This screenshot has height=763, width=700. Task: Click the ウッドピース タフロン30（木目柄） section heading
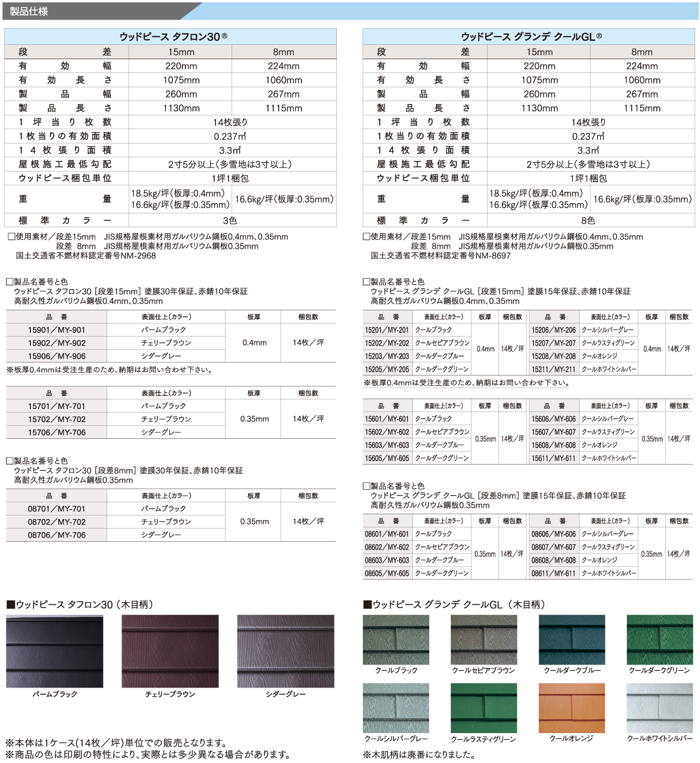81,605
